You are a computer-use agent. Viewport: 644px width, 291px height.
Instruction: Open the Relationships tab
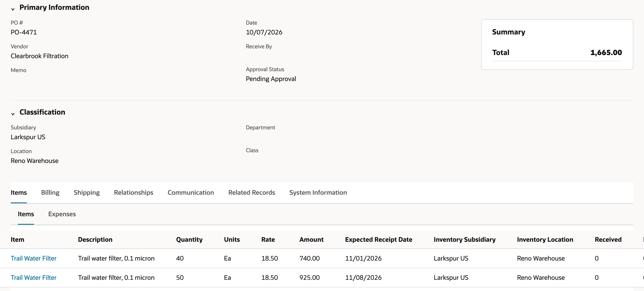133,193
